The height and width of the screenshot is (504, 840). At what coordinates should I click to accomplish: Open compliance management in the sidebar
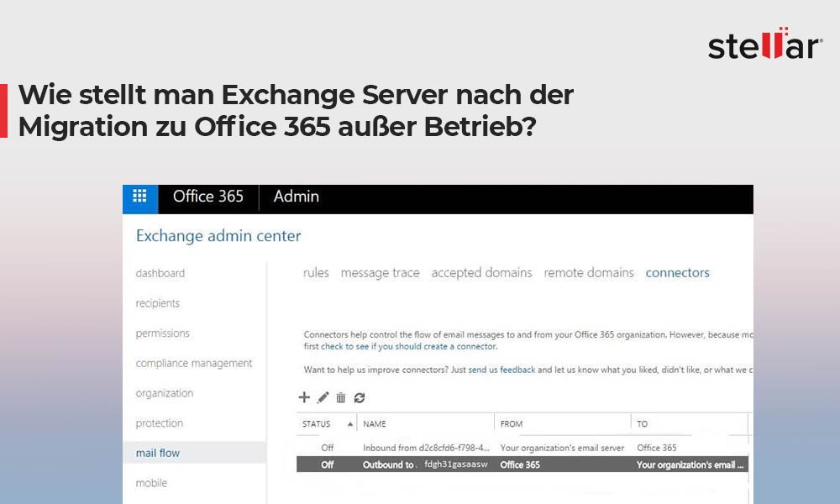click(x=194, y=363)
